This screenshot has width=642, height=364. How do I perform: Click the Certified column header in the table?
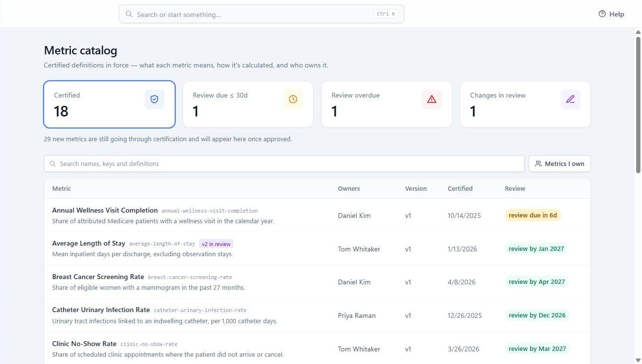(x=460, y=189)
